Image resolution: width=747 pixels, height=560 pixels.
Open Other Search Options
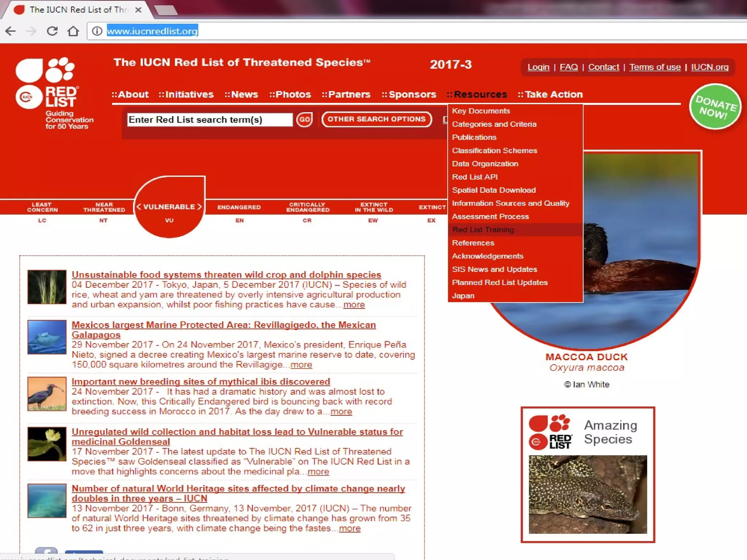point(376,119)
